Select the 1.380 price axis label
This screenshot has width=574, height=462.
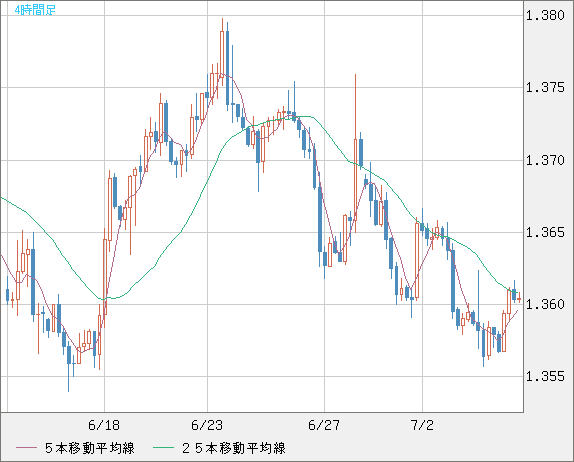(545, 15)
